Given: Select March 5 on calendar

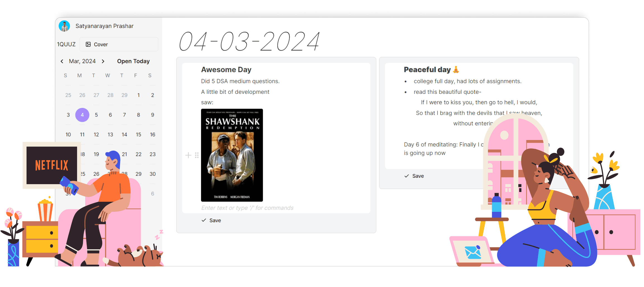Looking at the screenshot, I should click(96, 115).
